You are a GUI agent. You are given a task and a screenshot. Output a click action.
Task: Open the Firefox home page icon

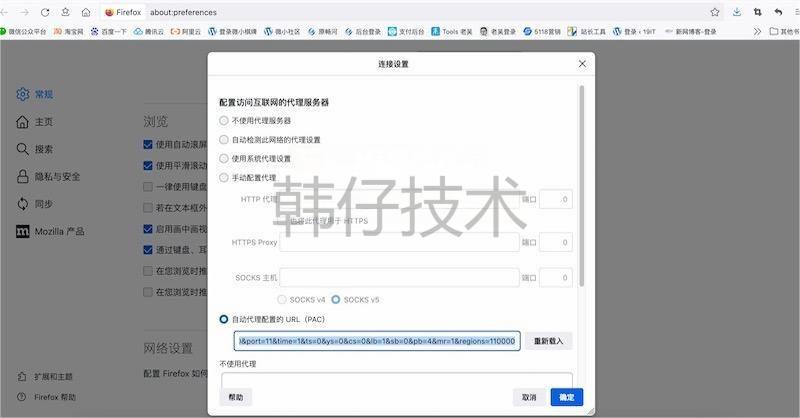pyautogui.click(x=86, y=12)
